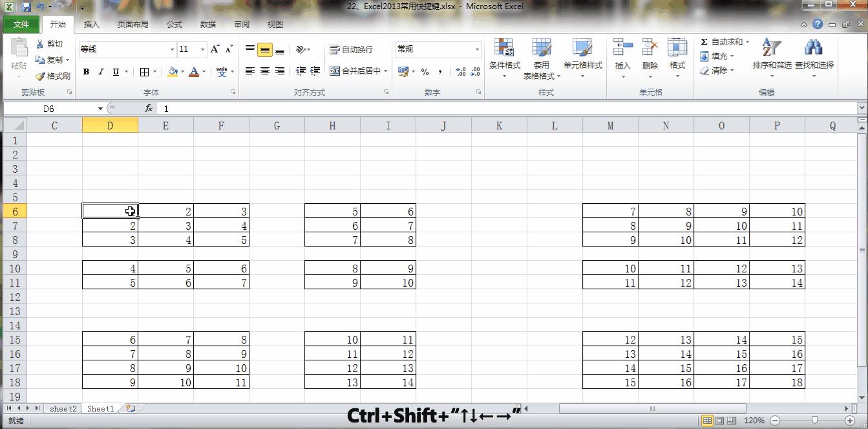The width and height of the screenshot is (868, 429).
Task: Switch to the Insert (插入) tab
Action: coord(92,24)
